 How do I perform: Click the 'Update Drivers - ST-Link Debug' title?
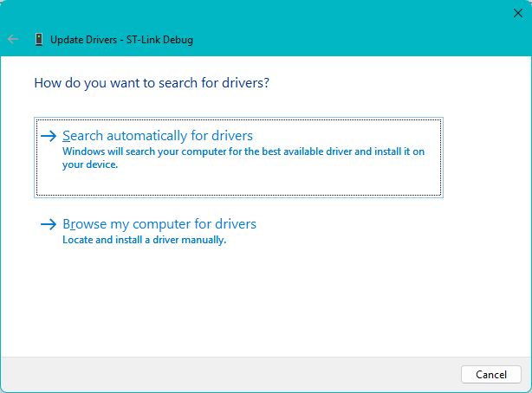[121, 40]
